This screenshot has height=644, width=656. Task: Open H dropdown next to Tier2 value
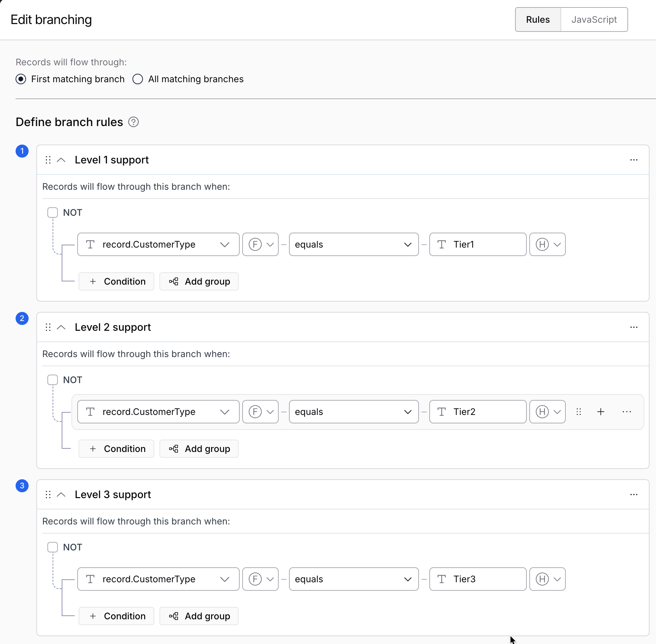[547, 412]
